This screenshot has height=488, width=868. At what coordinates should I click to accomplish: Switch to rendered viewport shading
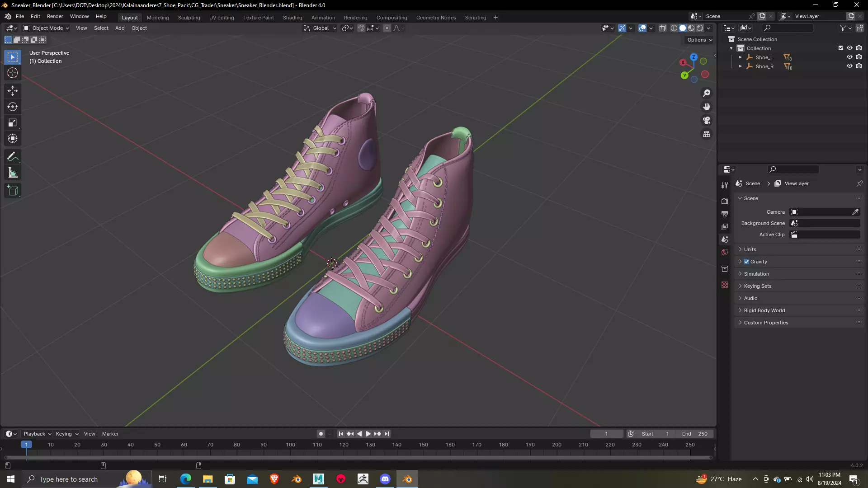(700, 28)
